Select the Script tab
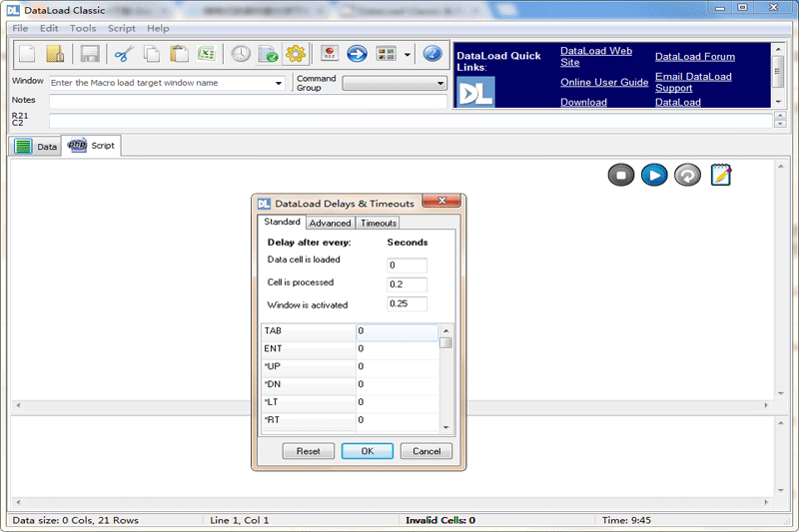This screenshot has width=799, height=532. tap(91, 146)
